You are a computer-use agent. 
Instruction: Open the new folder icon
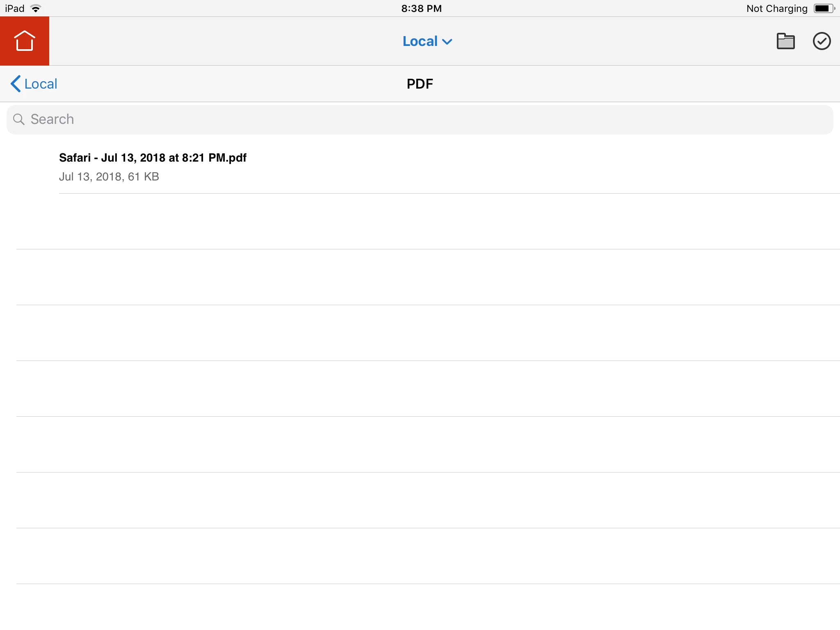785,41
